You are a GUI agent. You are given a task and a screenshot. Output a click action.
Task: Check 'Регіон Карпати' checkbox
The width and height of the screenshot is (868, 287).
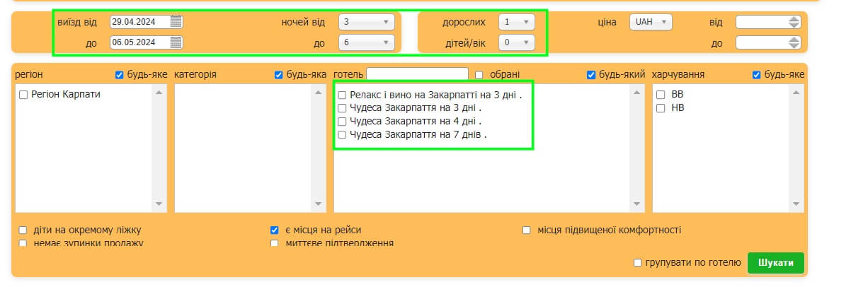point(24,95)
